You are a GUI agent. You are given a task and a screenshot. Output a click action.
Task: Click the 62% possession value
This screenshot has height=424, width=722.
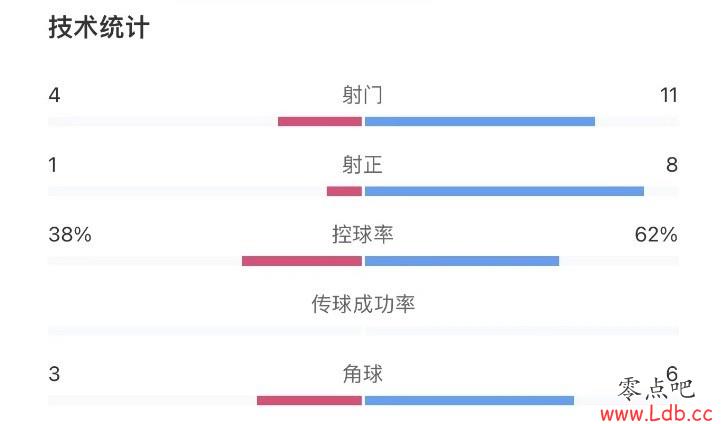click(656, 234)
